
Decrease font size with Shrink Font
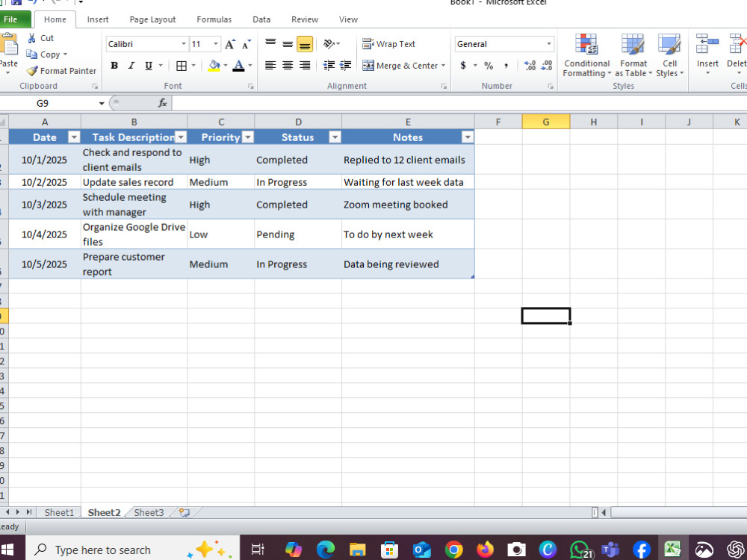[x=247, y=44]
